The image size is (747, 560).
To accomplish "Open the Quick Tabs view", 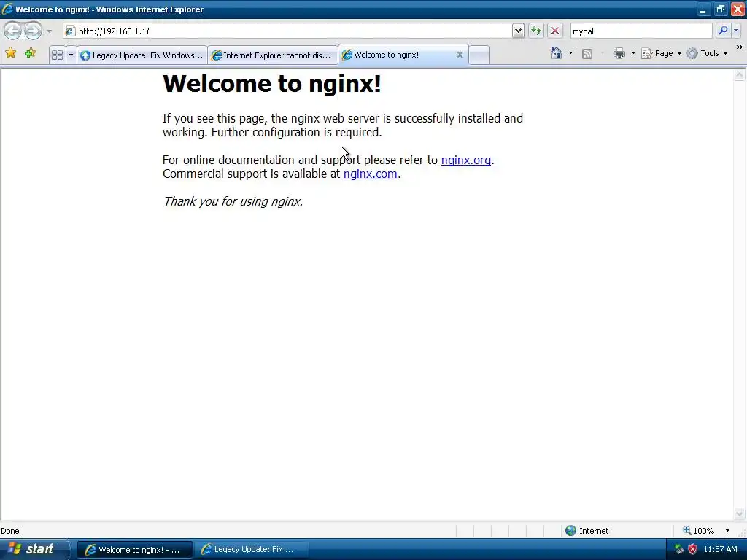I will click(57, 55).
